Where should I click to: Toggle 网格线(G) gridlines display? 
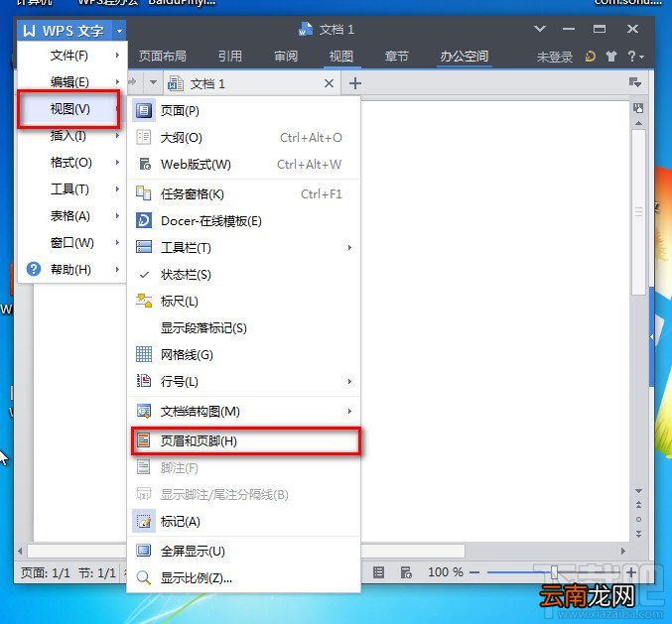(x=243, y=354)
